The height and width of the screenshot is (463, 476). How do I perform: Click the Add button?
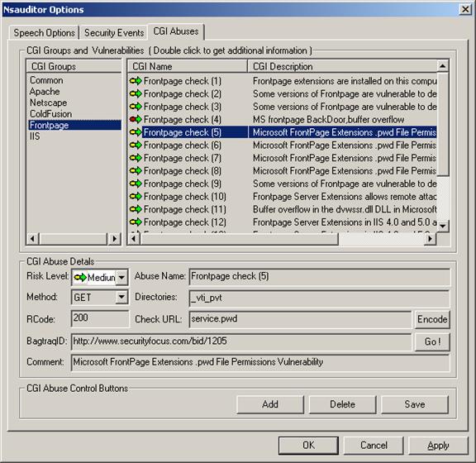[x=270, y=404]
